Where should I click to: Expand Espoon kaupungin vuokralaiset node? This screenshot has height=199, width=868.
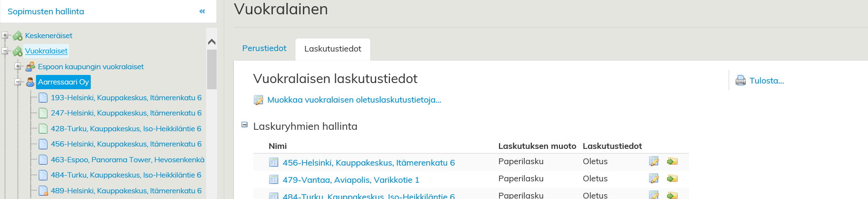pos(18,66)
